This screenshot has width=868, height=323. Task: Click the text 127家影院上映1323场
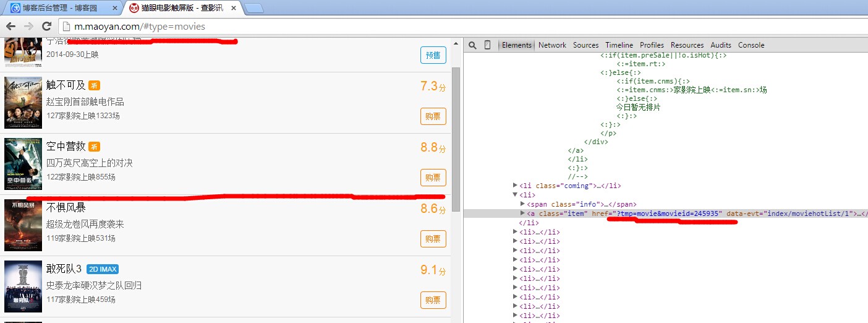(83, 116)
